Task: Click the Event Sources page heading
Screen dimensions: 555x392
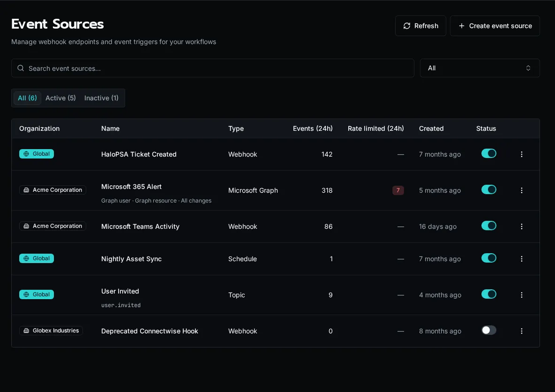Action: point(57,24)
